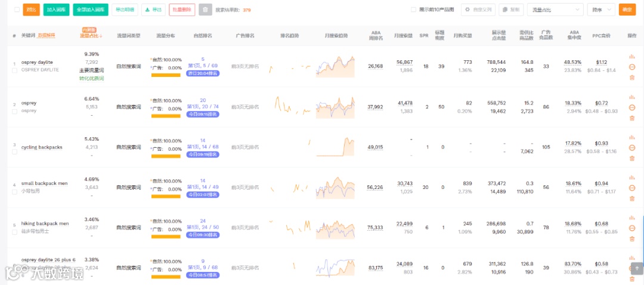This screenshot has height=285, width=644.
Task: Click minus-circle icon for hiking backpack men
Action: (x=631, y=228)
